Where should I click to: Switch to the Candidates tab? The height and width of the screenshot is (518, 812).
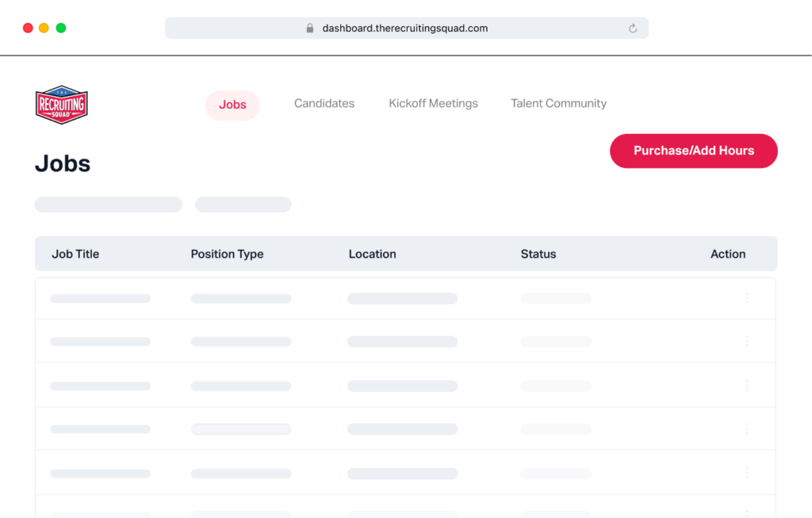(324, 103)
